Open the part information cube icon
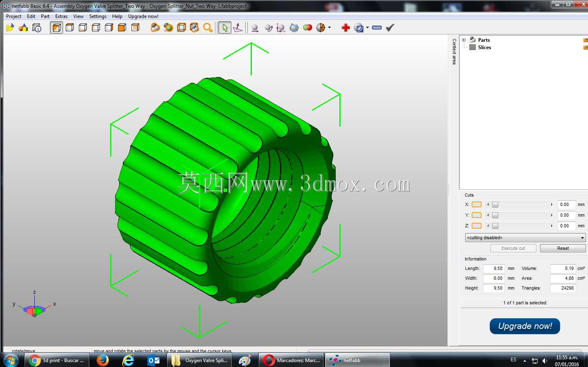Screen dimensions: 588x367 pyautogui.click(x=36, y=28)
